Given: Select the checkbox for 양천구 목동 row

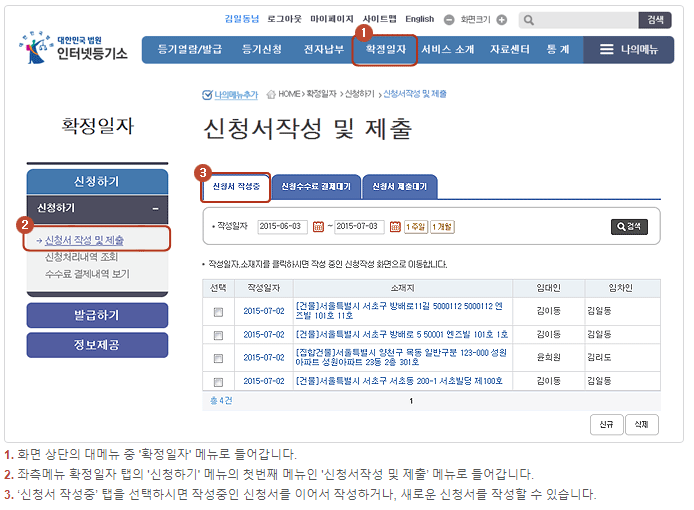Looking at the screenshot, I should coord(218,357).
